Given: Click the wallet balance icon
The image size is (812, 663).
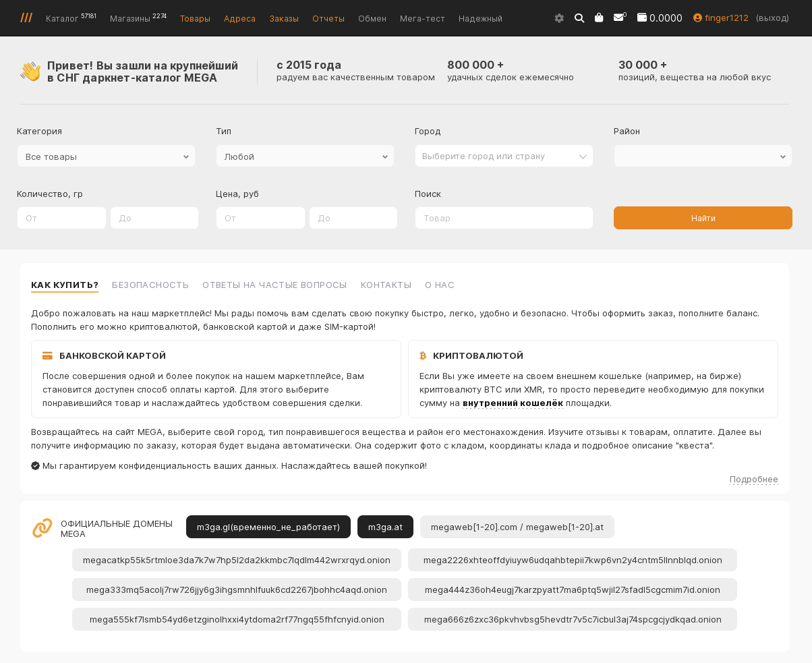Looking at the screenshot, I should coord(642,18).
